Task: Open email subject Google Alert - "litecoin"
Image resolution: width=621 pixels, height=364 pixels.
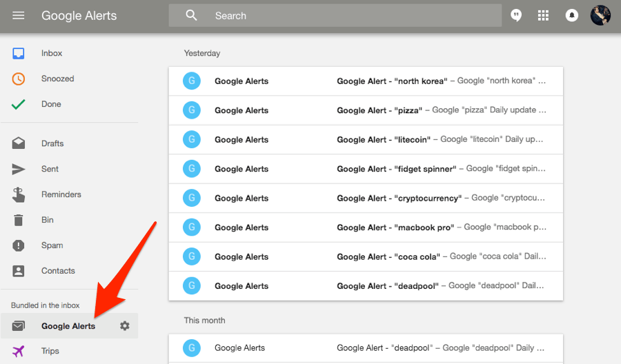Action: (x=384, y=140)
